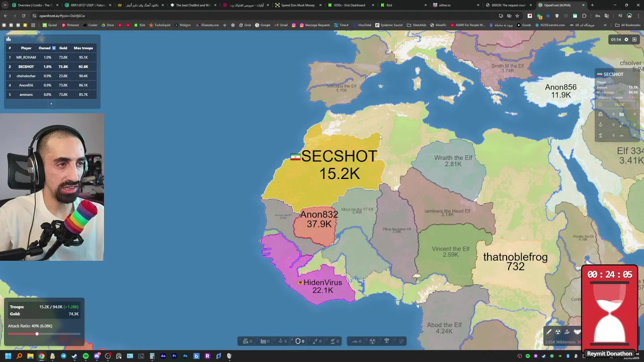
Task: Click the sword attack icon in events panel
Action: point(549,332)
